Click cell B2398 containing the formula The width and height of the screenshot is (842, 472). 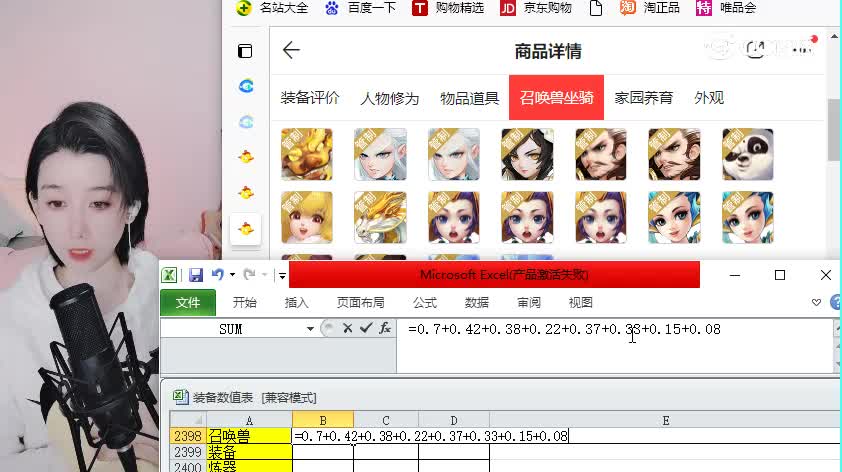point(323,436)
